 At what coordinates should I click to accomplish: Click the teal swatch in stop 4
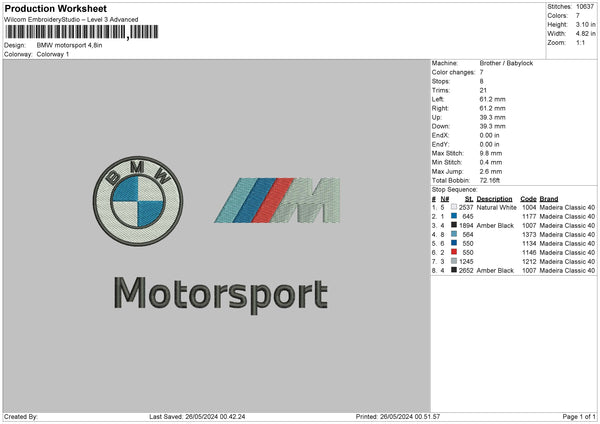pyautogui.click(x=453, y=234)
